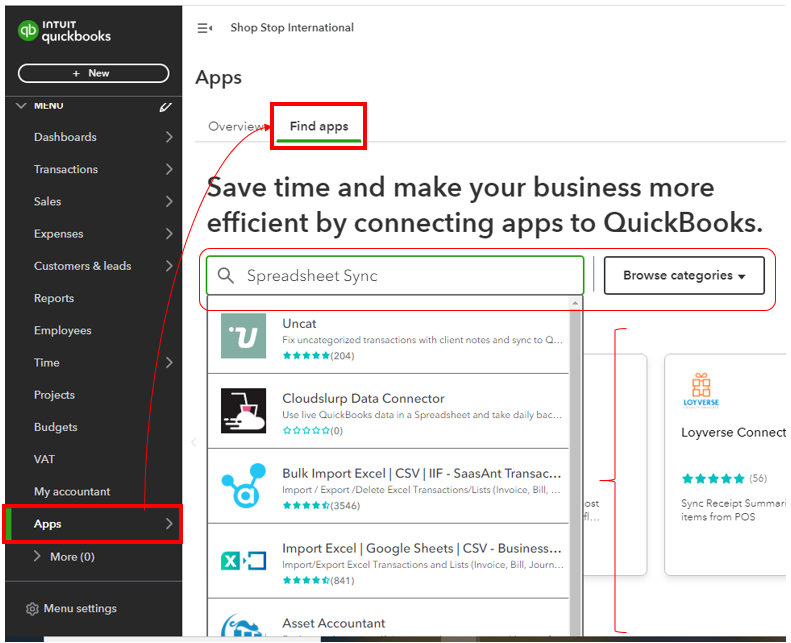Image resolution: width=791 pixels, height=643 pixels.
Task: Open the SaasAnt Transactions app icon
Action: tap(244, 486)
